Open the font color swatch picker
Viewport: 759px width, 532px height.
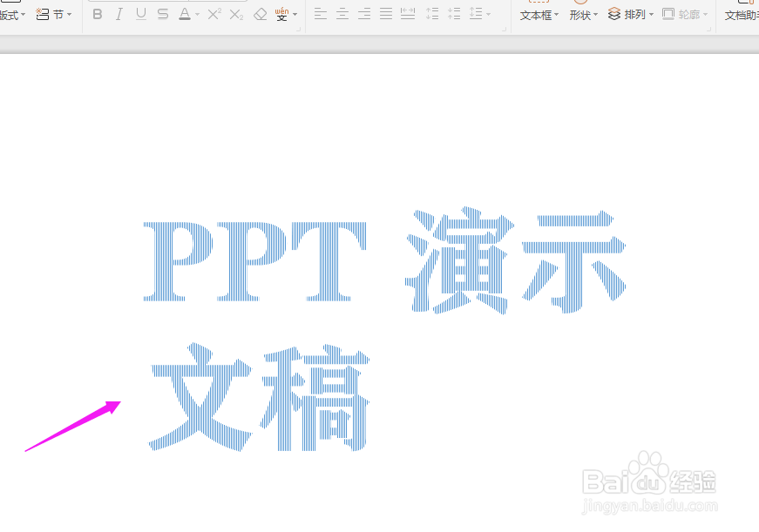coord(183,13)
